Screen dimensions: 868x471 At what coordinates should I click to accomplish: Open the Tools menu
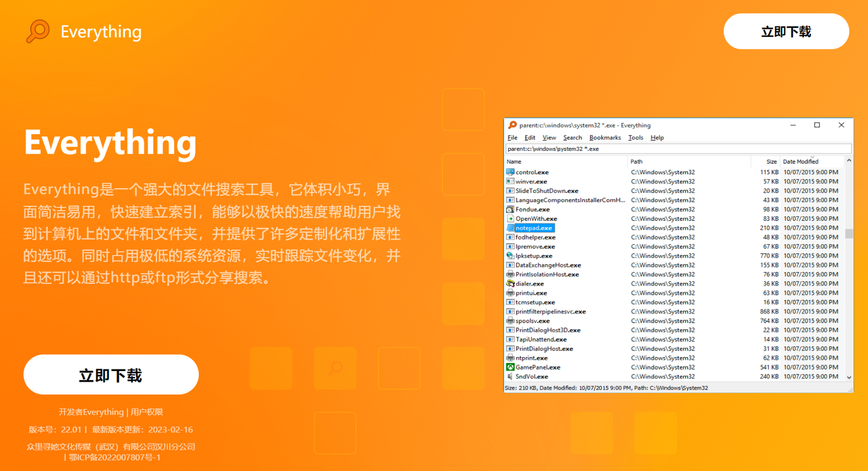point(636,138)
